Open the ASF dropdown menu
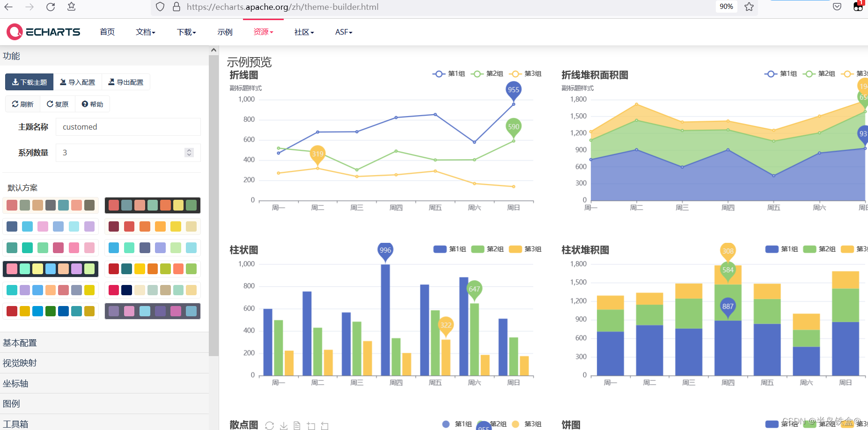 pos(344,32)
